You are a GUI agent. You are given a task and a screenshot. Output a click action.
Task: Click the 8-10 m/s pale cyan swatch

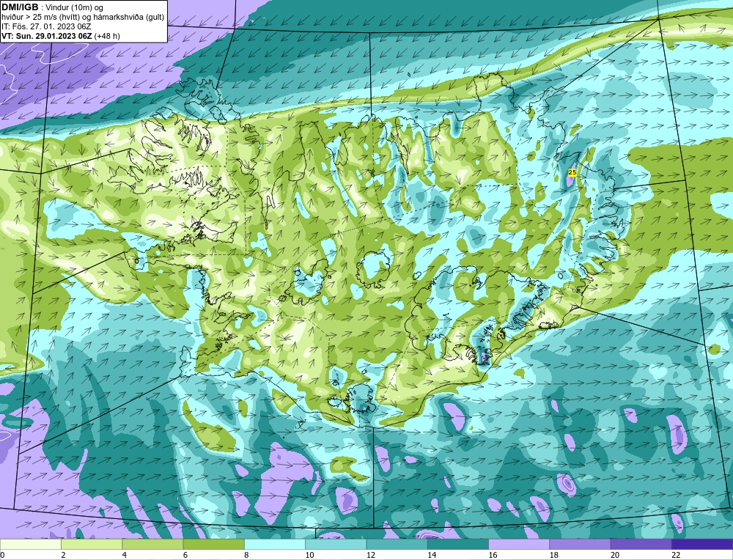(x=275, y=544)
